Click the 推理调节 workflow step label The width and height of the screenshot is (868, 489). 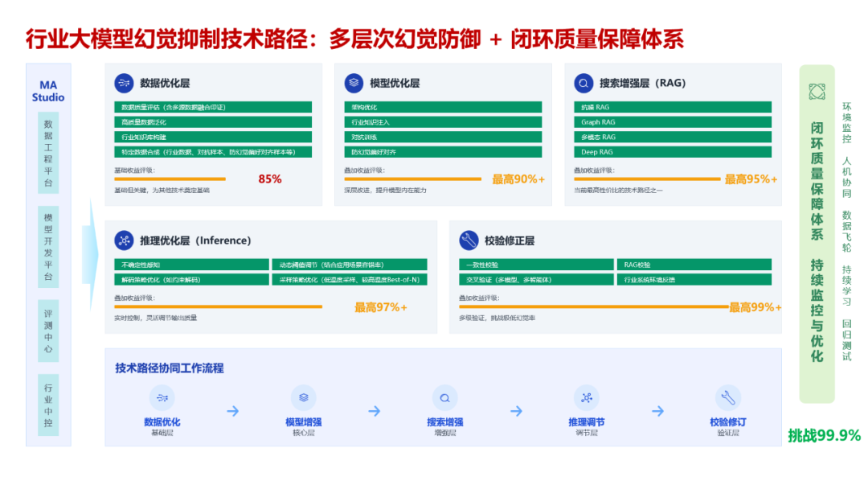point(586,422)
